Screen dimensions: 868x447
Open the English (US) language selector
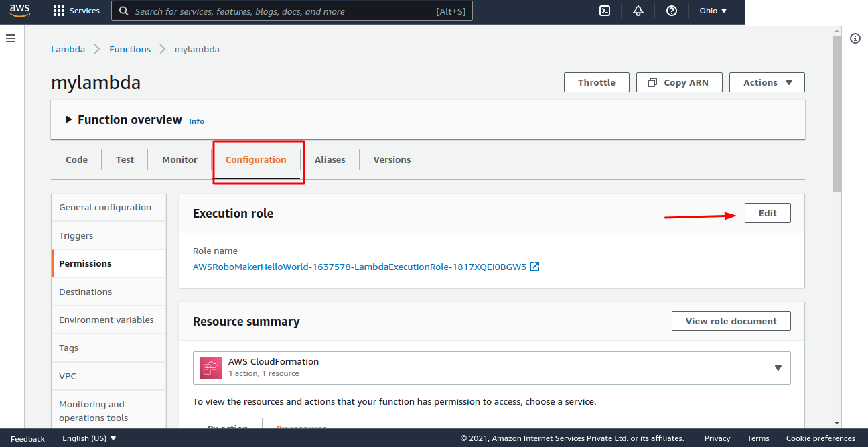coord(89,438)
